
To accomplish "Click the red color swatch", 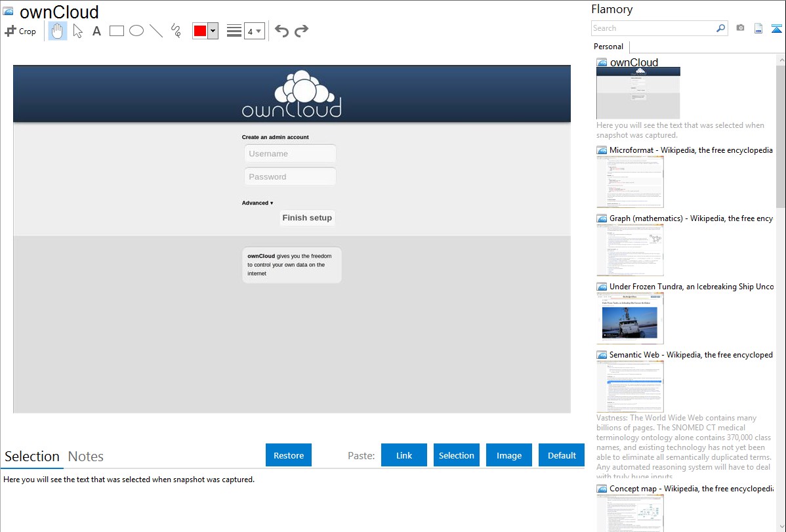I will [x=200, y=31].
